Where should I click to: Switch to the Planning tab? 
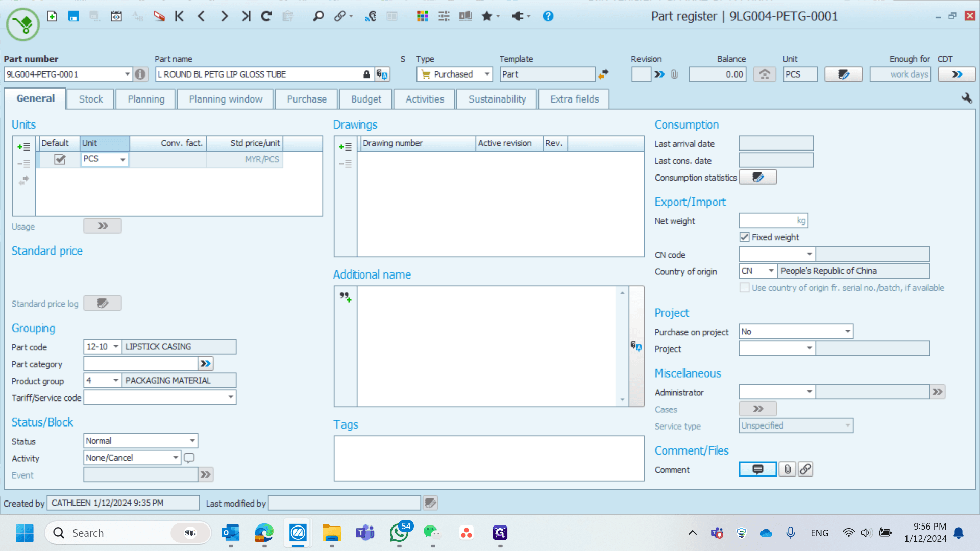pos(146,99)
